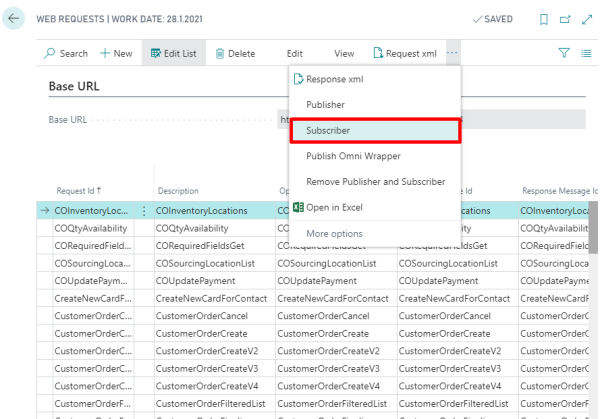Click Delete in the toolbar

tap(235, 53)
